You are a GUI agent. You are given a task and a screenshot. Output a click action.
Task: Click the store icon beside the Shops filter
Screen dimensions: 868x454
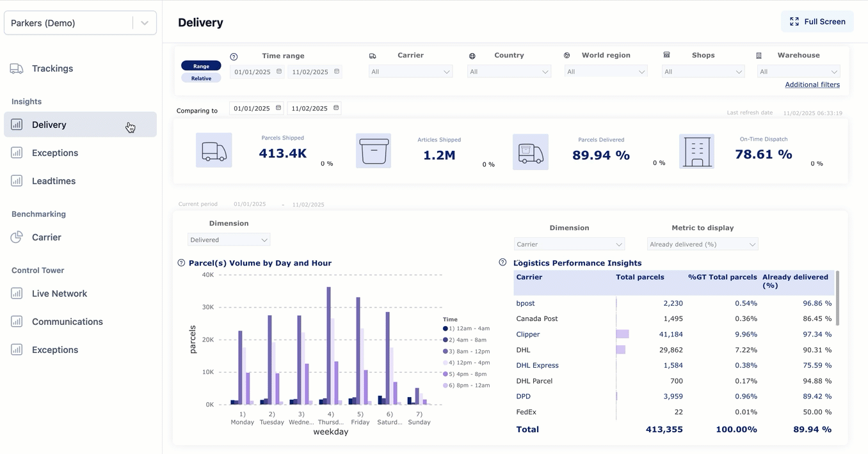(667, 55)
